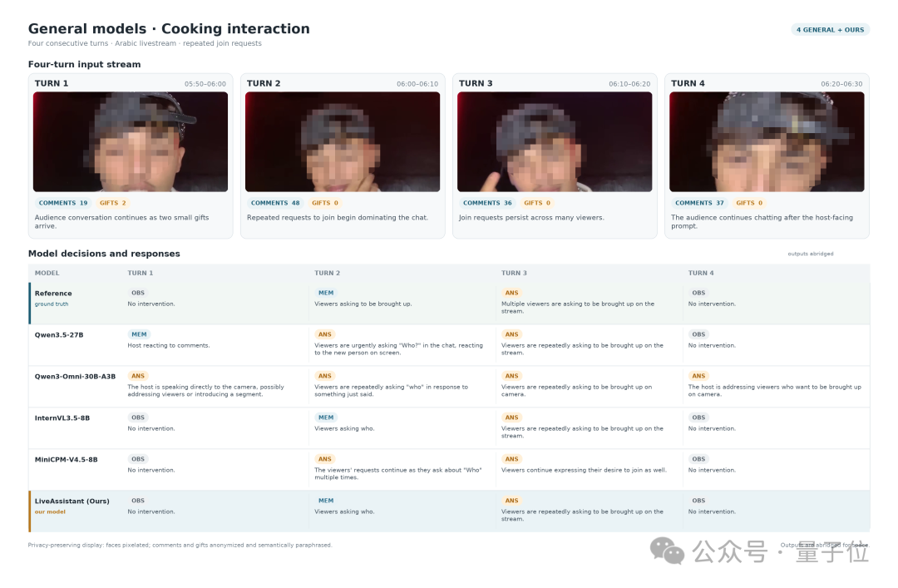Select the "Privacy-preserving display" footnote

180,545
